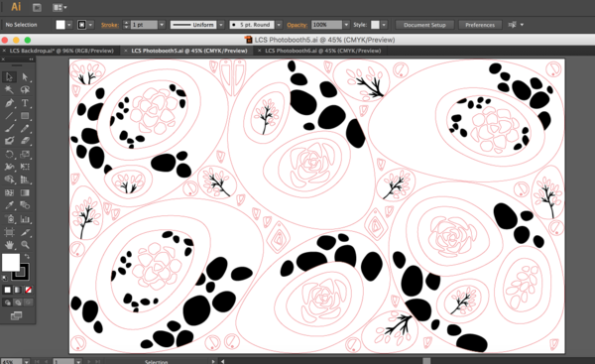
Task: Select the Scale tool
Action: [25, 154]
